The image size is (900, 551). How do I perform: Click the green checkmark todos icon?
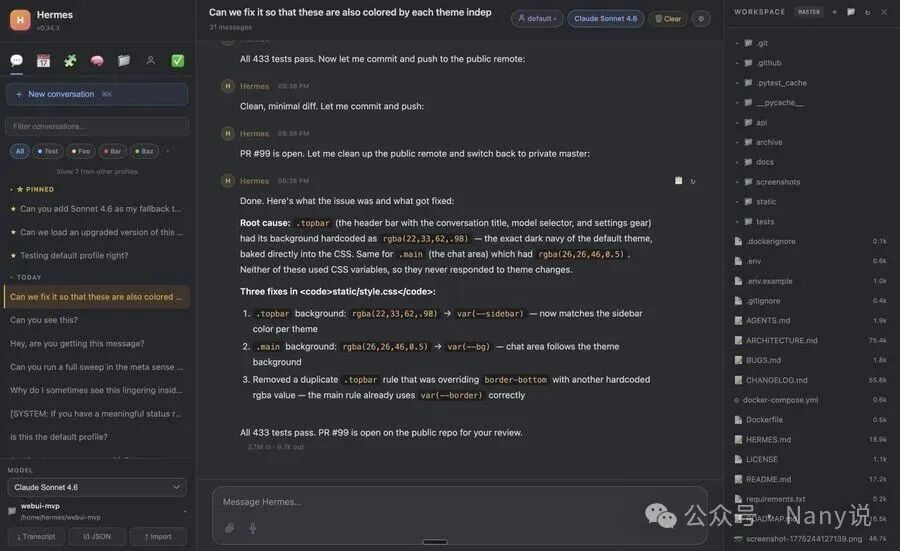[178, 61]
